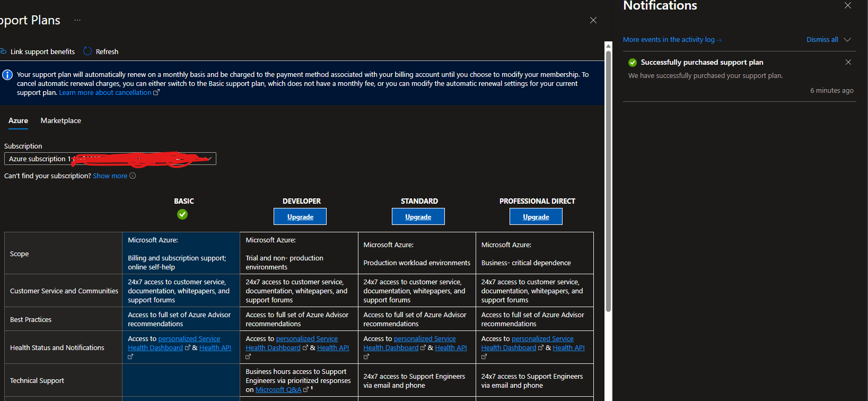Open the ellipsis more options menu
The image size is (868, 401).
(77, 20)
